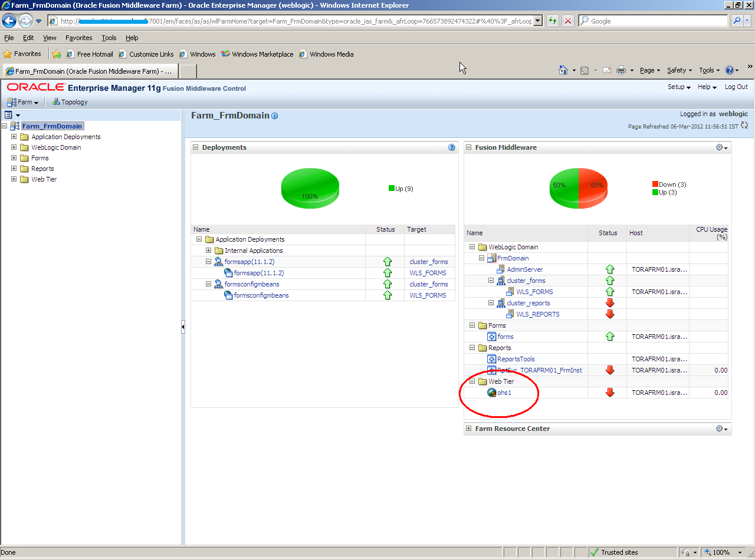Open the Tools menu in the menu bar
The image size is (755, 560).
(x=109, y=37)
